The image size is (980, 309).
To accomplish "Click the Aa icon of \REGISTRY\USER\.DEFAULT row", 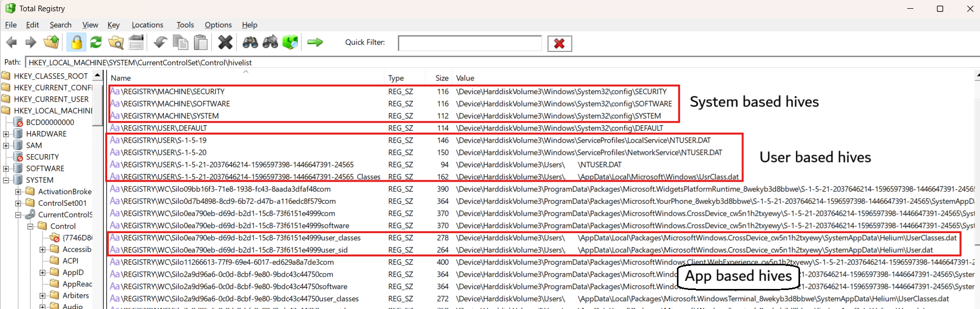I will 115,128.
